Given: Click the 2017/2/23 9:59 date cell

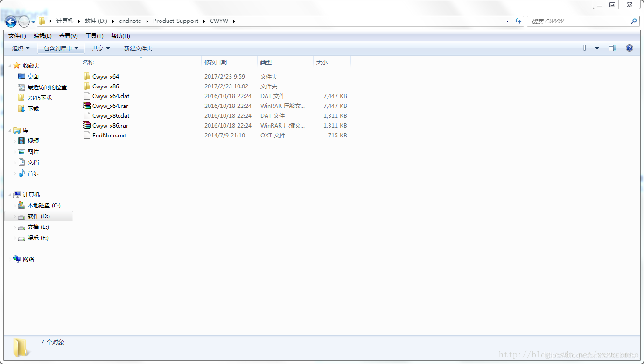Looking at the screenshot, I should point(224,76).
